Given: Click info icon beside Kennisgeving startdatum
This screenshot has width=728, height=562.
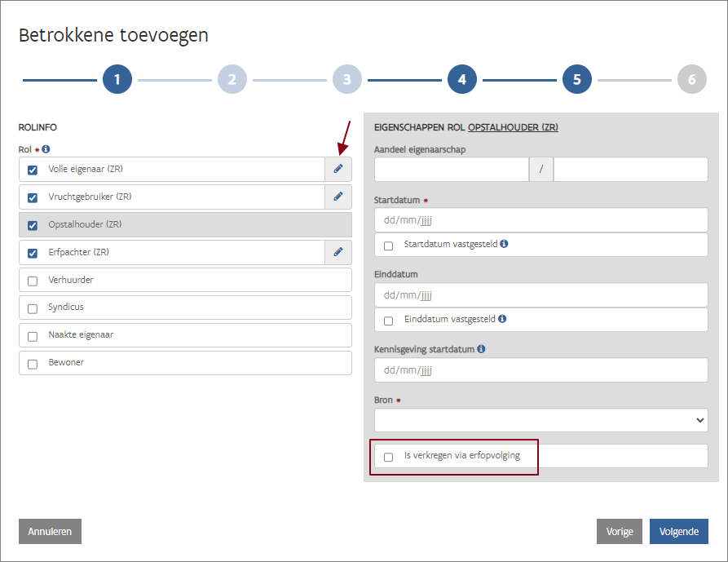Looking at the screenshot, I should [x=481, y=349].
